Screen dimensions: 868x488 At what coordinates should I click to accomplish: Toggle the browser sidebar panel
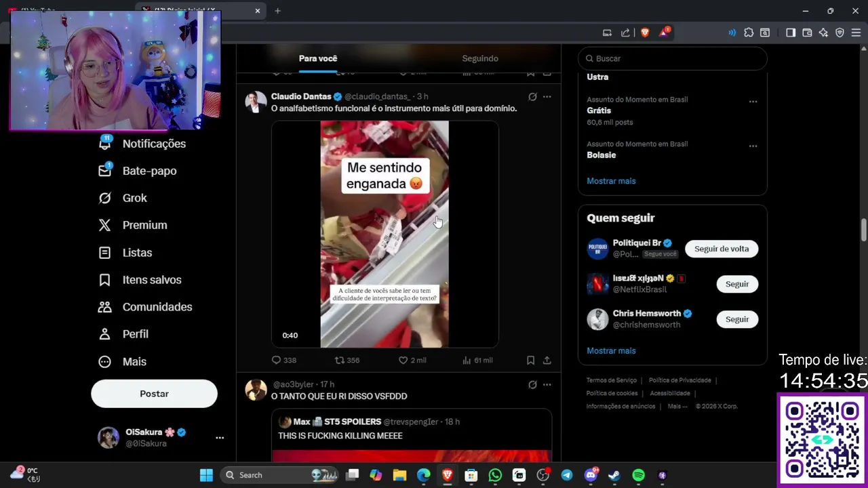tap(791, 33)
